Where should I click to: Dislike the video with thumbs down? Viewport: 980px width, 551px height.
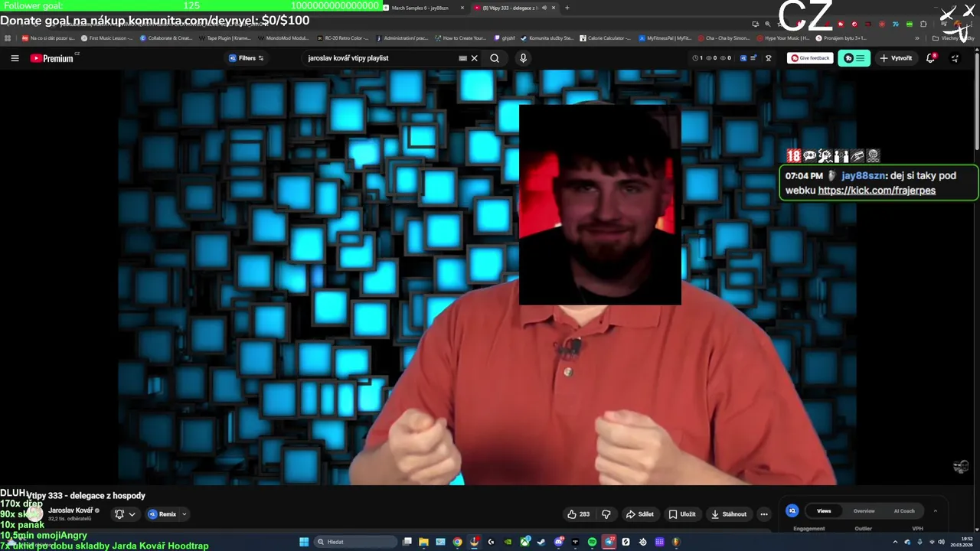pos(606,514)
